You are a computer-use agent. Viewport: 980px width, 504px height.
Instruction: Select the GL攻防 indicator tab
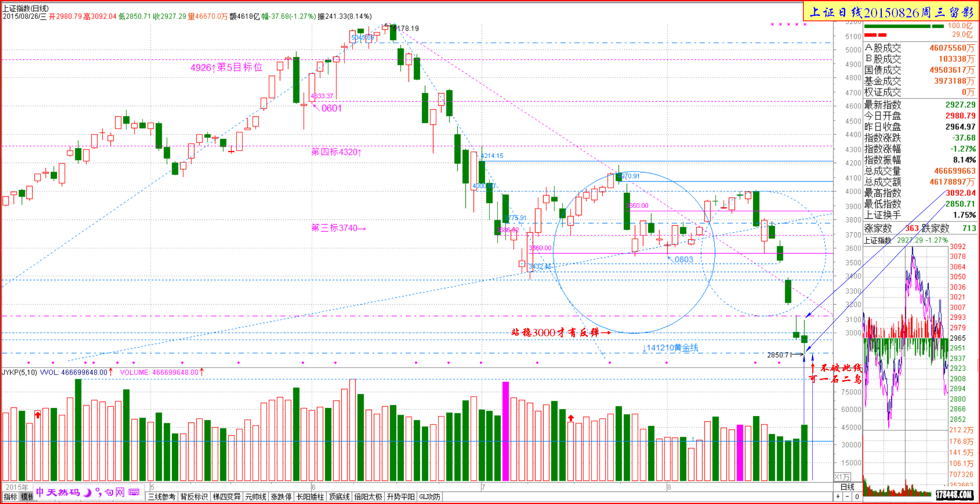[x=429, y=497]
